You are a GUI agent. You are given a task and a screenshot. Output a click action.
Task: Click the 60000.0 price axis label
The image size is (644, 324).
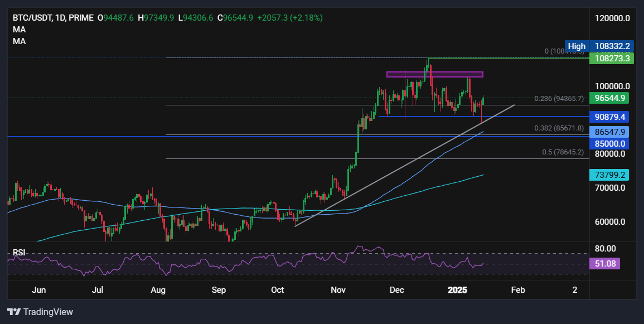[611, 222]
